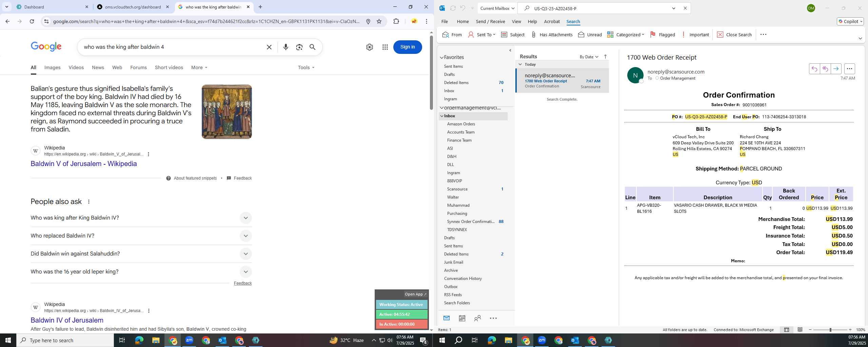
Task: Switch to oms.vcloudtech.org dashboard browser tab
Action: 133,7
